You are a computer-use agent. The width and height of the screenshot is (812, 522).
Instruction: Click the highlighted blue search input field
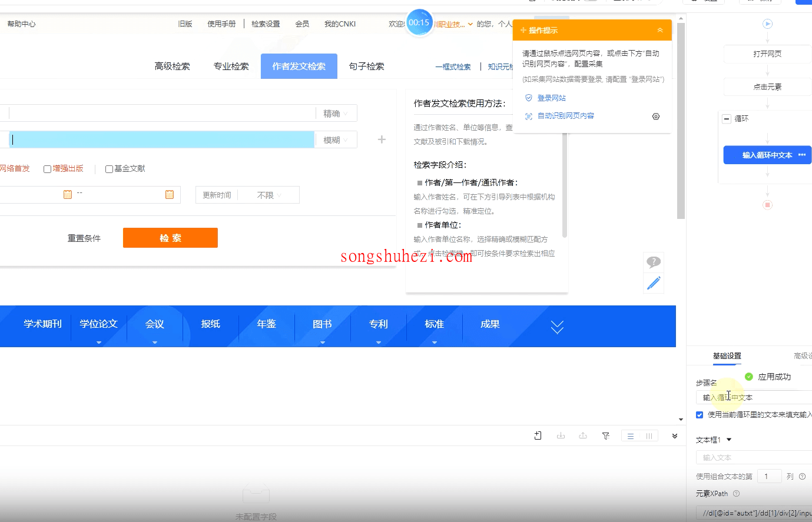point(162,139)
